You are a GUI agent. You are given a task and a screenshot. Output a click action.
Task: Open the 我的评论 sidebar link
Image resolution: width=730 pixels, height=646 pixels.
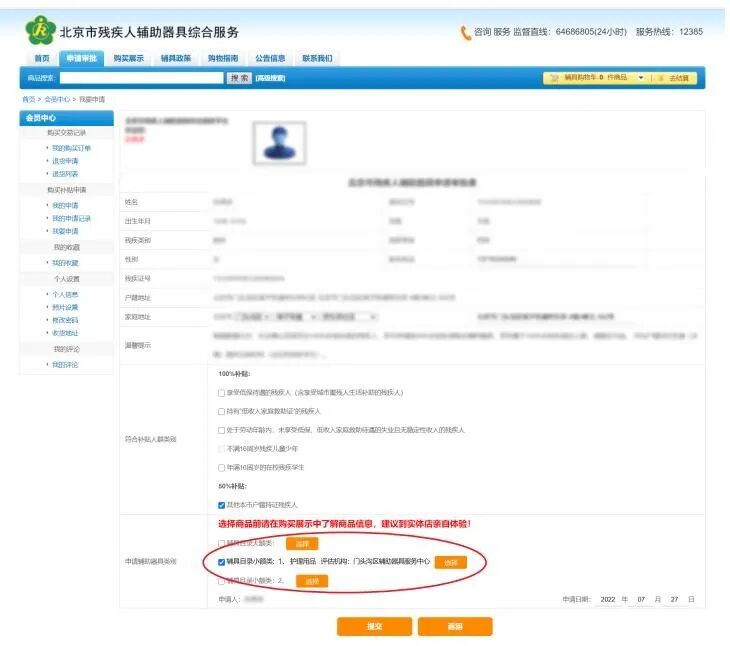(x=65, y=364)
